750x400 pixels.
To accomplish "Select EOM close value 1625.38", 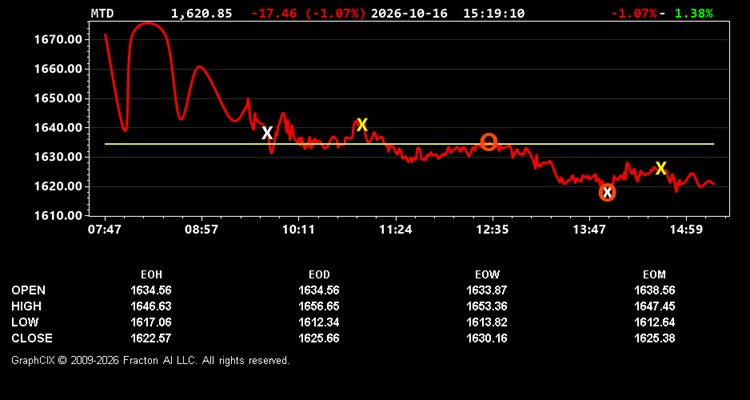I will click(654, 338).
